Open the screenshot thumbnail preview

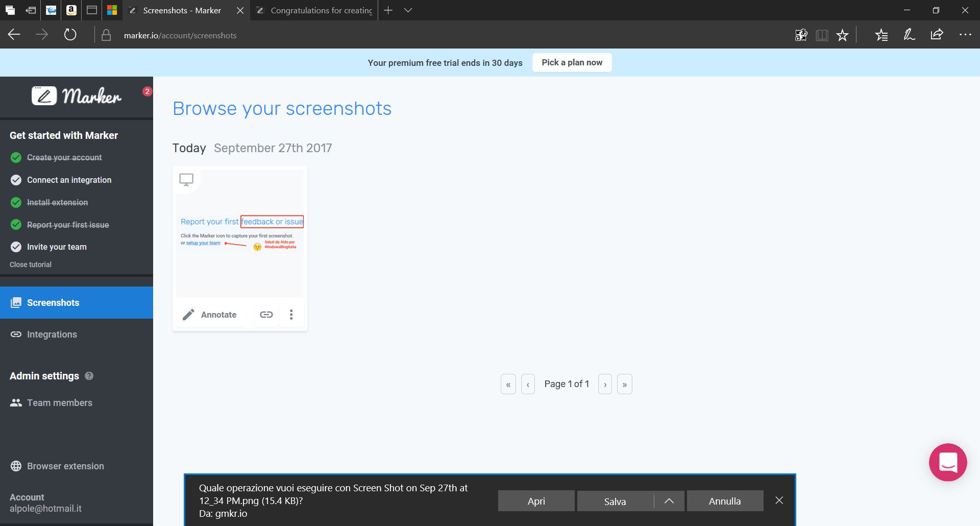pyautogui.click(x=240, y=233)
